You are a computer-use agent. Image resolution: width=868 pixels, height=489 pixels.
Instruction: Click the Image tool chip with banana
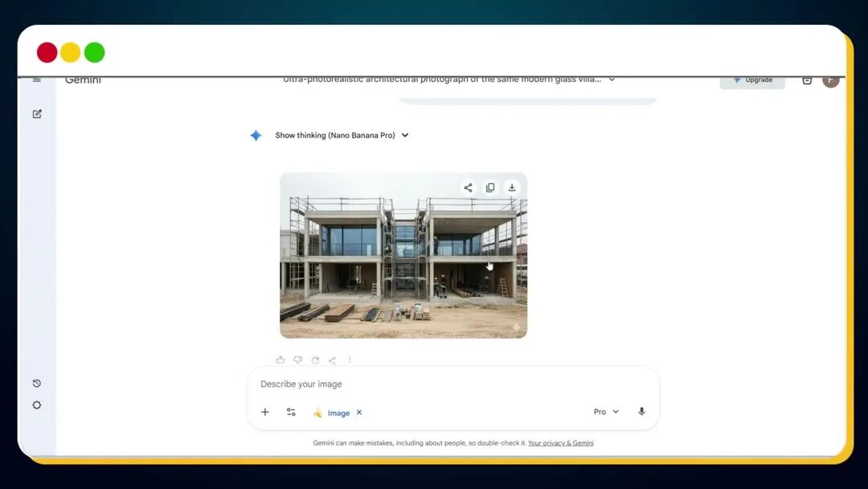(x=332, y=413)
